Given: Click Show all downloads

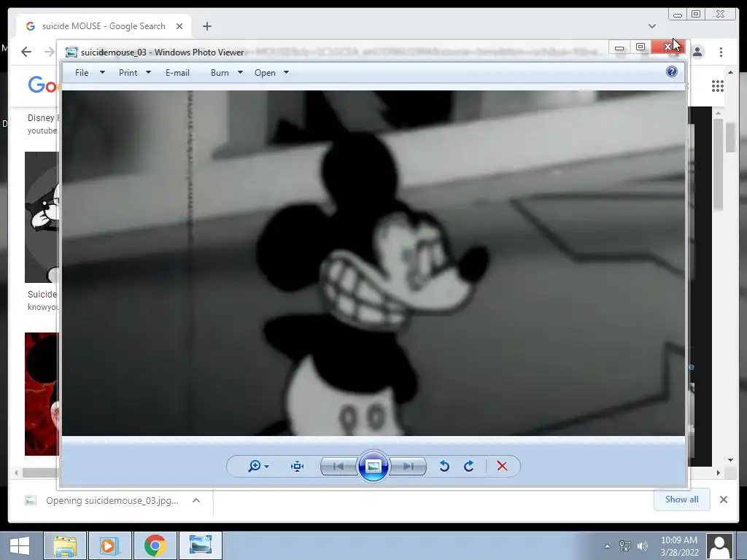Looking at the screenshot, I should point(682,499).
